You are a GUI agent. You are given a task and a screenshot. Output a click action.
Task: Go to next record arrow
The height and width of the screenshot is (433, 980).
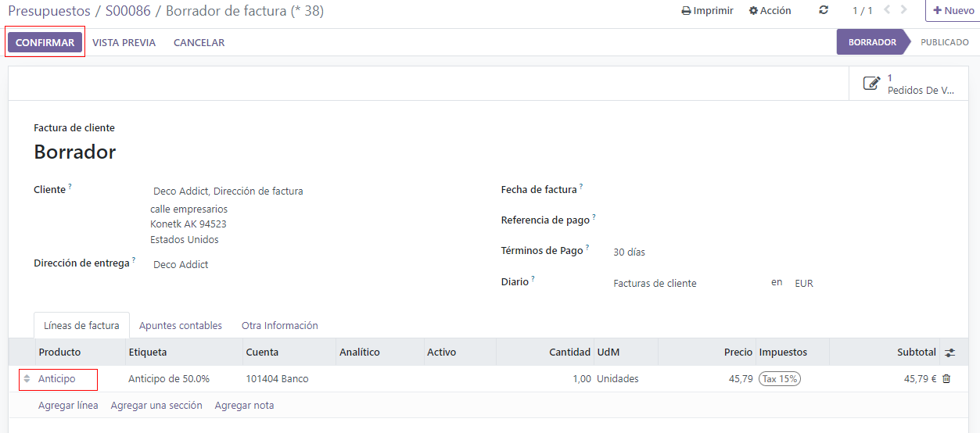[904, 11]
